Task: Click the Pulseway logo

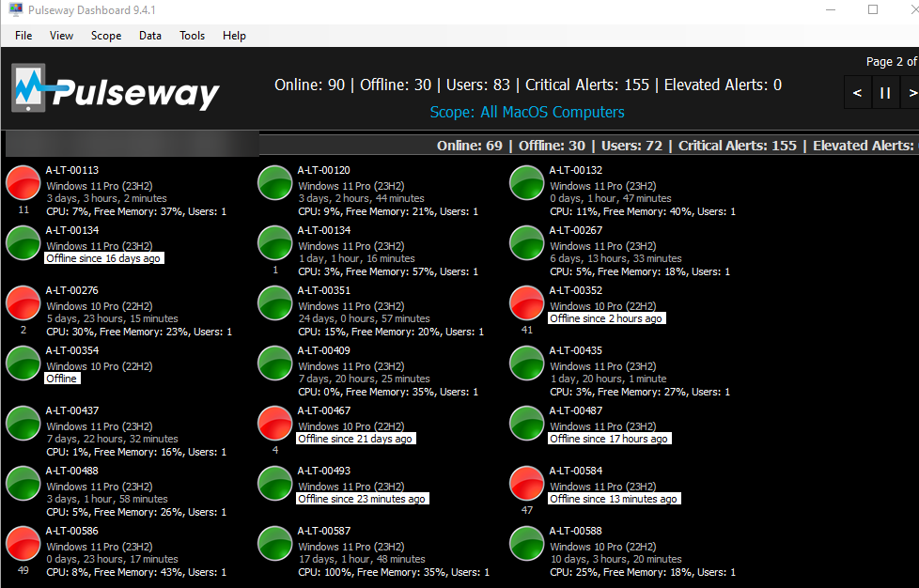Action: (116, 88)
